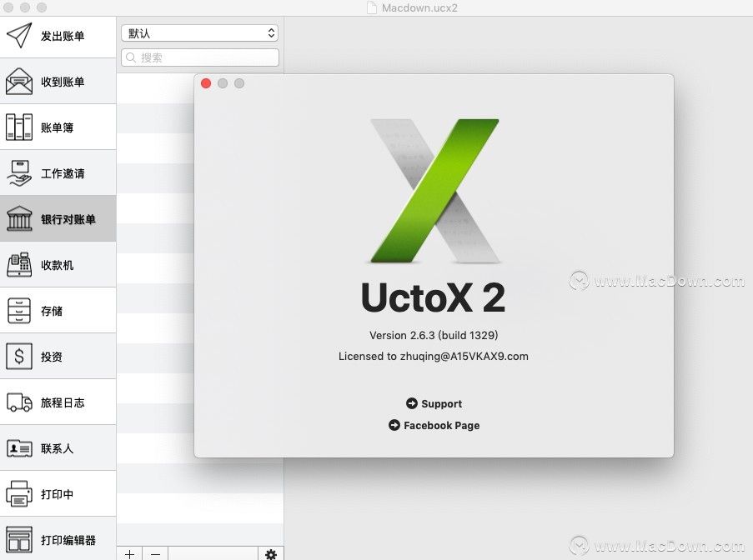Select the 存储 label in sidebar
Viewport: 753px width, 560px height.
[52, 311]
